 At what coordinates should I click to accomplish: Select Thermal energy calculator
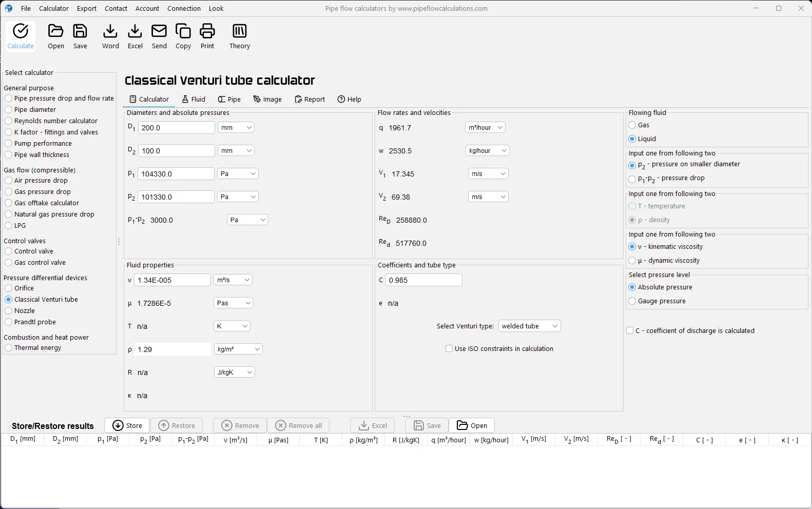(x=33, y=348)
